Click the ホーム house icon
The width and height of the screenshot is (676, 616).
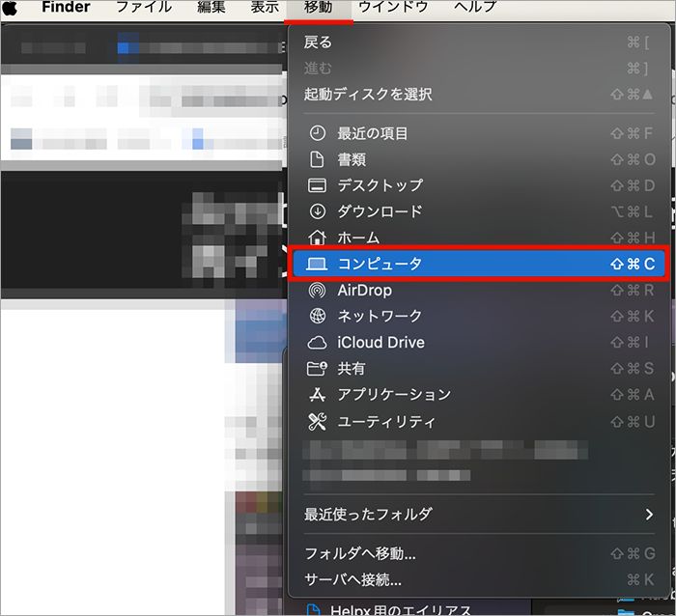[318, 238]
